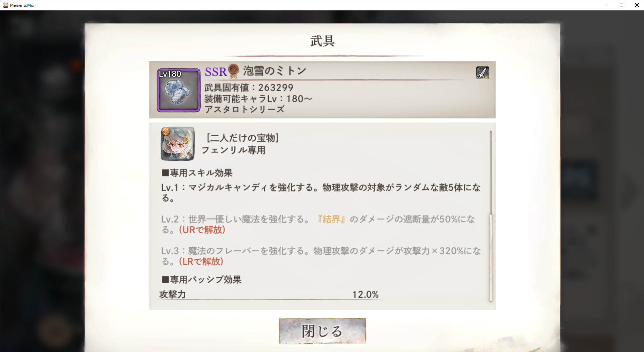Click the MementoMori app icon in title bar
Image resolution: width=644 pixels, height=352 pixels.
(x=5, y=5)
